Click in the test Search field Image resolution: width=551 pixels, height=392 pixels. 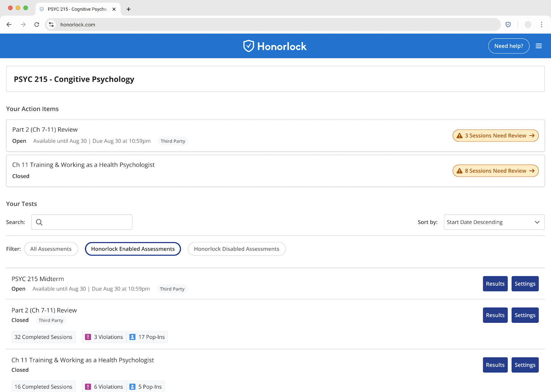(x=82, y=222)
